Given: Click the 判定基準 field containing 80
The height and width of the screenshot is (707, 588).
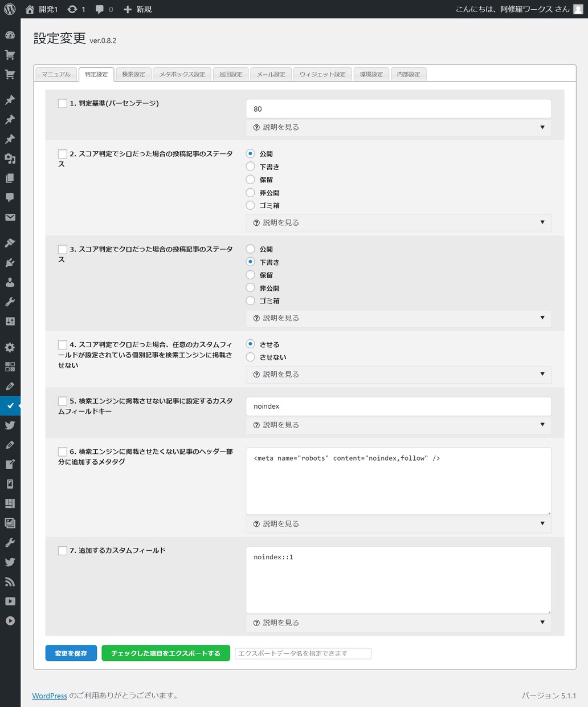Looking at the screenshot, I should click(399, 109).
